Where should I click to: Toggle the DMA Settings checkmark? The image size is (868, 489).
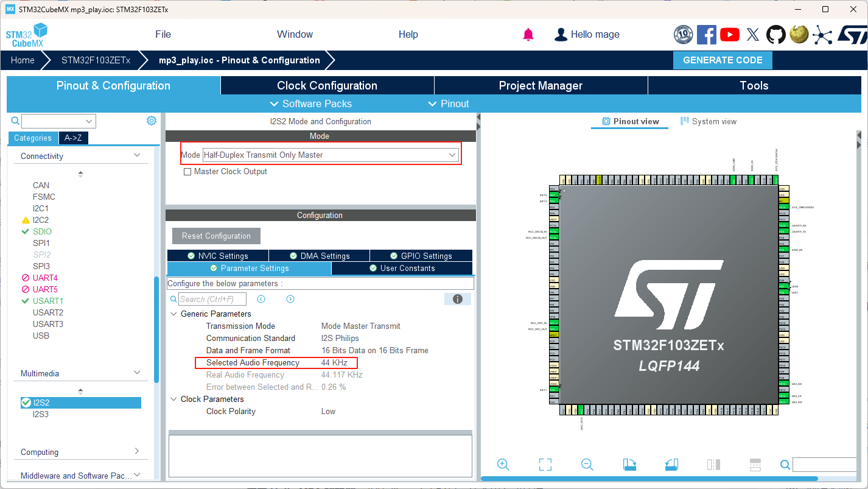pos(291,255)
